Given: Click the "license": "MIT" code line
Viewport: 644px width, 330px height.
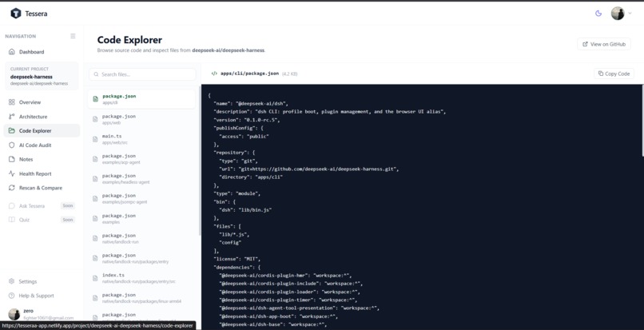Looking at the screenshot, I should 237,259.
